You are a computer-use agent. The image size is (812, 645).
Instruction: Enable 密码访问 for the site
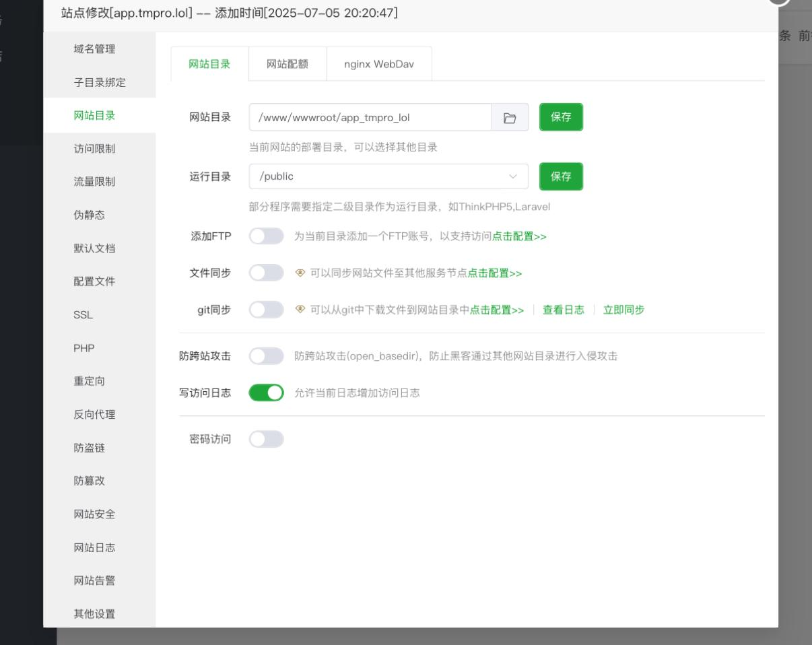point(267,438)
